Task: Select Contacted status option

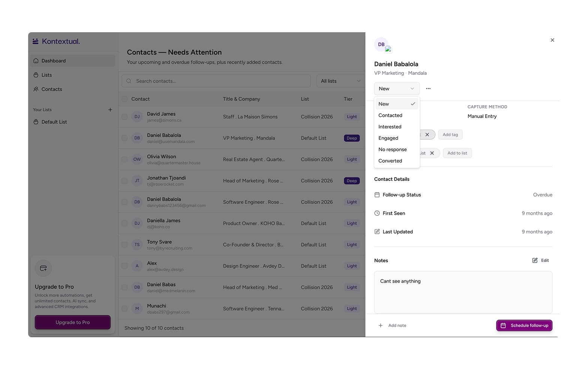Action: click(397, 115)
